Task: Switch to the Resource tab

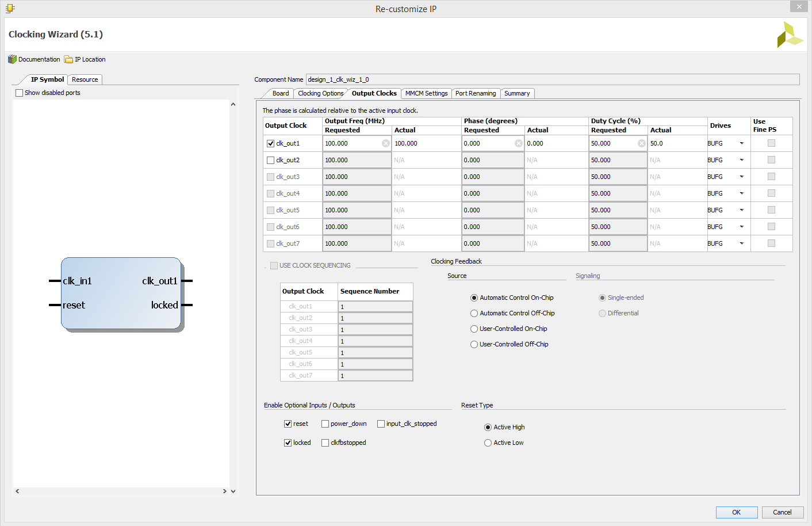Action: coord(85,79)
